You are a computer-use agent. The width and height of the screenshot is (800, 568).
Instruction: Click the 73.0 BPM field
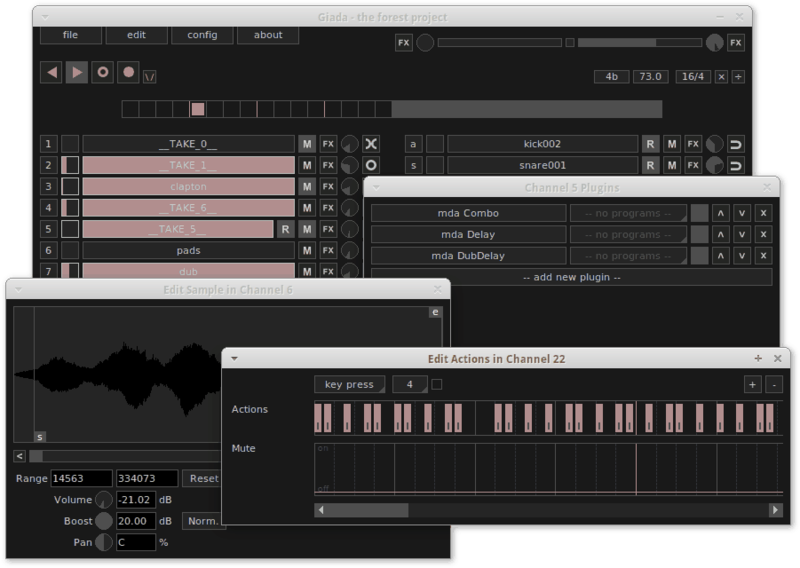651,77
